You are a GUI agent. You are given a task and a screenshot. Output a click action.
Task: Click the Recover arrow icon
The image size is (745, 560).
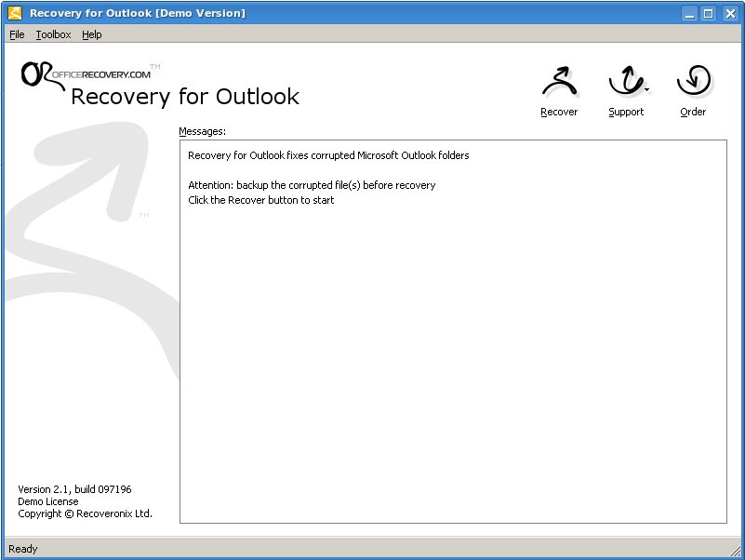(559, 81)
